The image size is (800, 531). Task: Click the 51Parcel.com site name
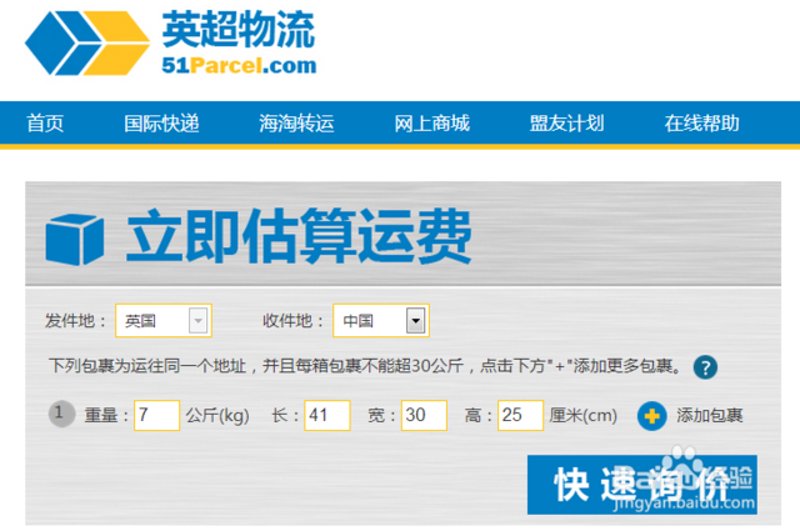pos(239,65)
